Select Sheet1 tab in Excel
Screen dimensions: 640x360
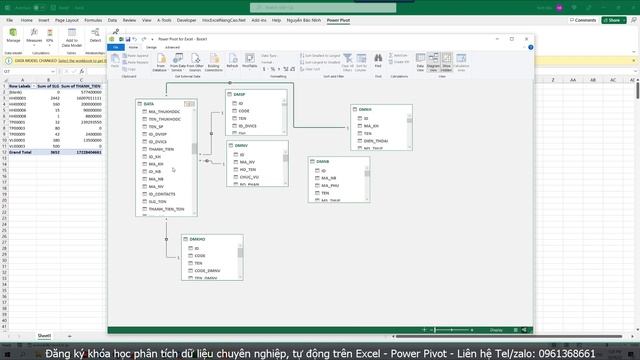tap(44, 336)
